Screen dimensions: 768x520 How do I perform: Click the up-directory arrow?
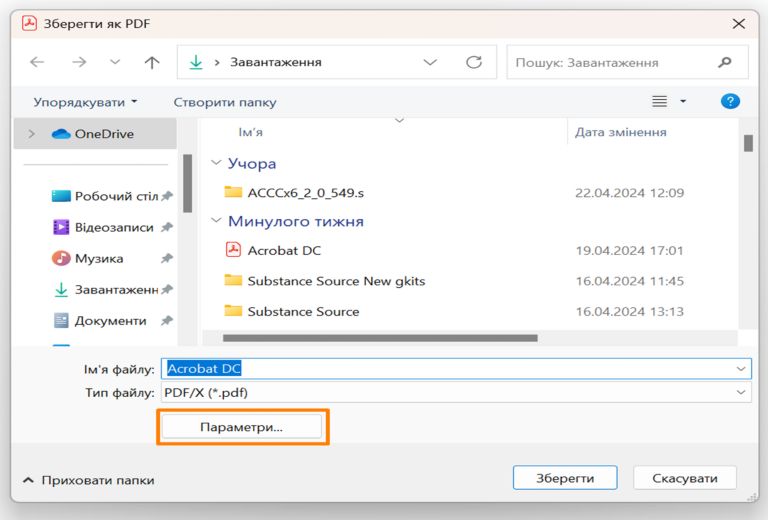(x=152, y=62)
